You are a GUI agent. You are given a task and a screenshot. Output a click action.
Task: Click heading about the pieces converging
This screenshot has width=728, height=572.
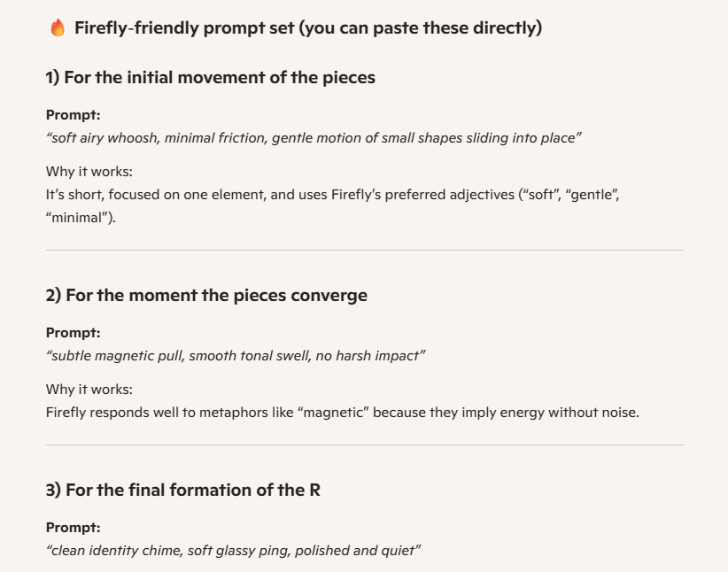[x=206, y=295]
